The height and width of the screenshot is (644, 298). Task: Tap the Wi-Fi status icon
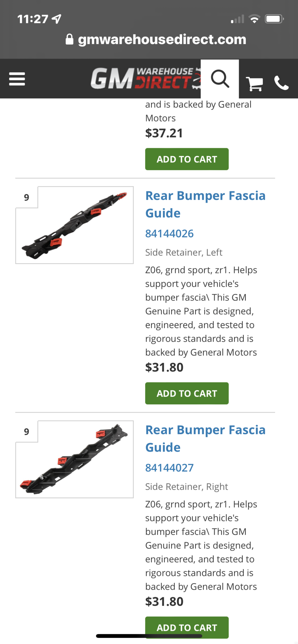click(255, 19)
